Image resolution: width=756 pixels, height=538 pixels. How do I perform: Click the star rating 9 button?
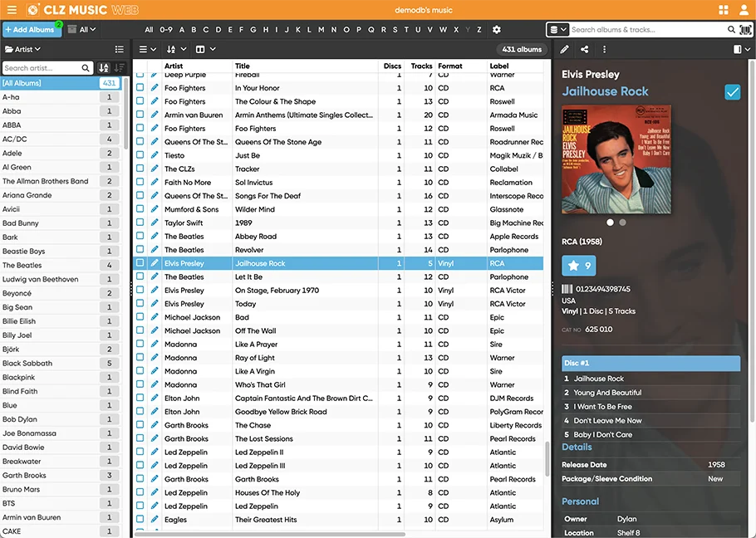[x=578, y=266]
